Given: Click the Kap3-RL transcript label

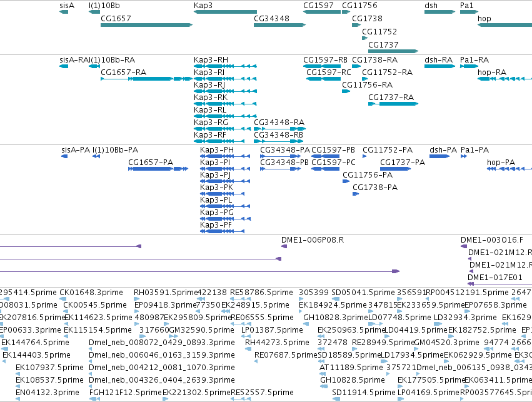Looking at the screenshot, I should click(210, 110).
